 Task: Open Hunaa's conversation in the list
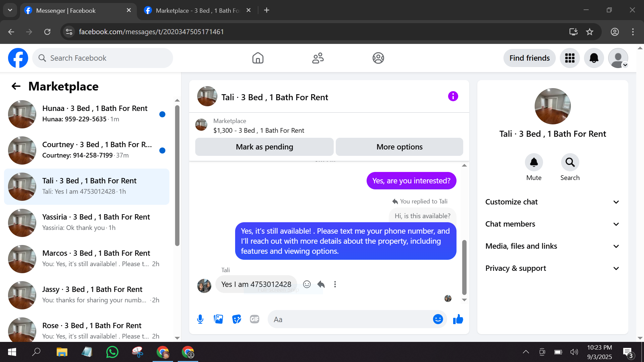tap(87, 114)
